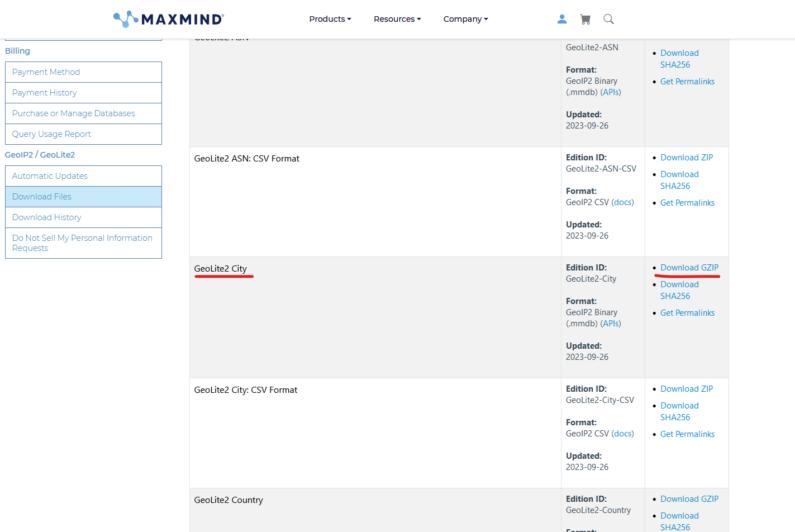The height and width of the screenshot is (532, 795).
Task: Click the MaxMind logo
Action: pyautogui.click(x=168, y=19)
